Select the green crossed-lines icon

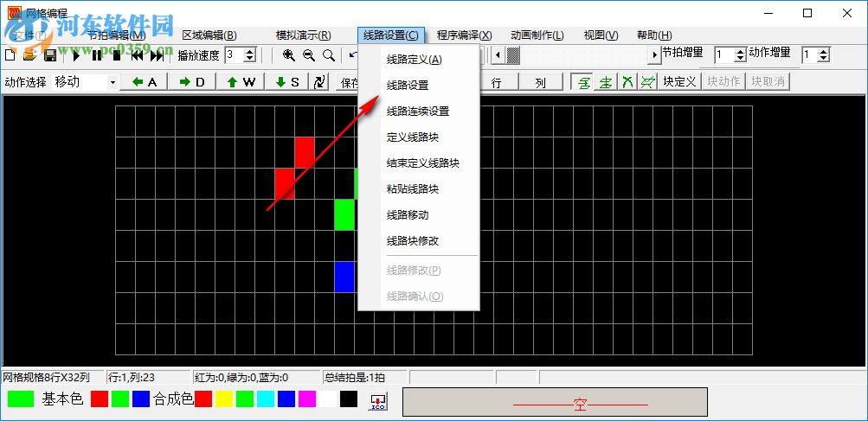point(627,82)
